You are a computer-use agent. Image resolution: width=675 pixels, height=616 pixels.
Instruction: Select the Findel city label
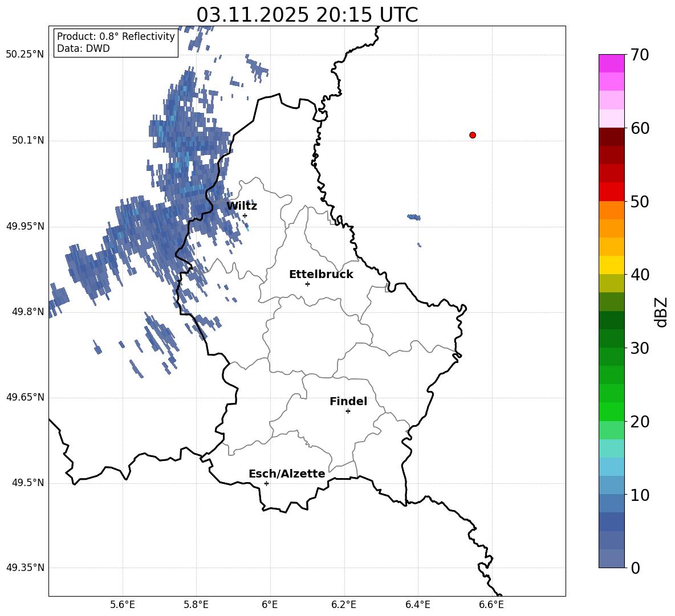coord(348,401)
